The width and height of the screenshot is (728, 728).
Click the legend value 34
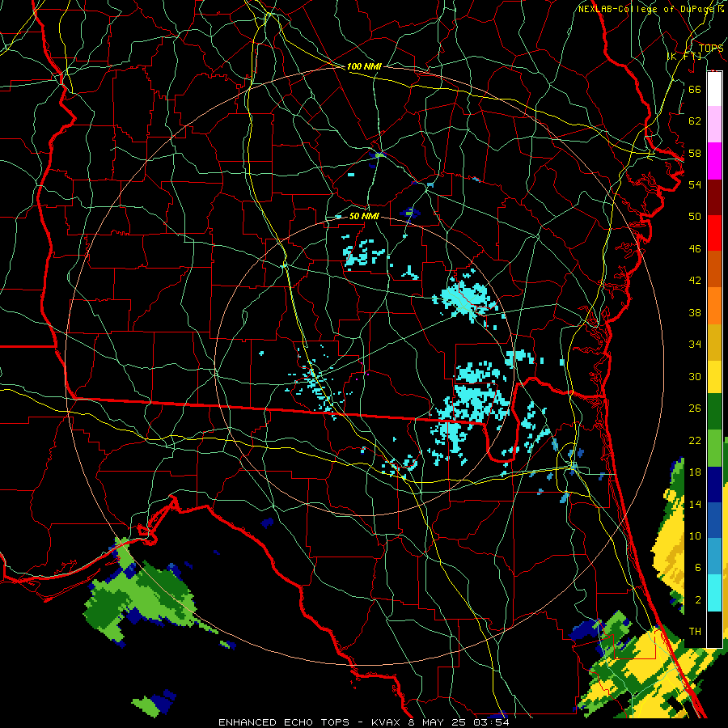(695, 345)
